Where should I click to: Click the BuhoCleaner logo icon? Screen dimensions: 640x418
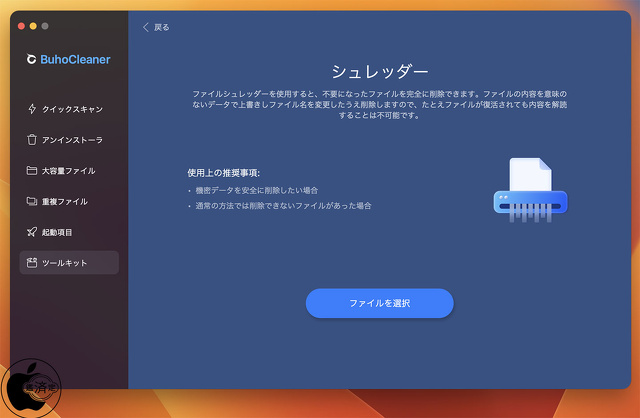[x=31, y=59]
